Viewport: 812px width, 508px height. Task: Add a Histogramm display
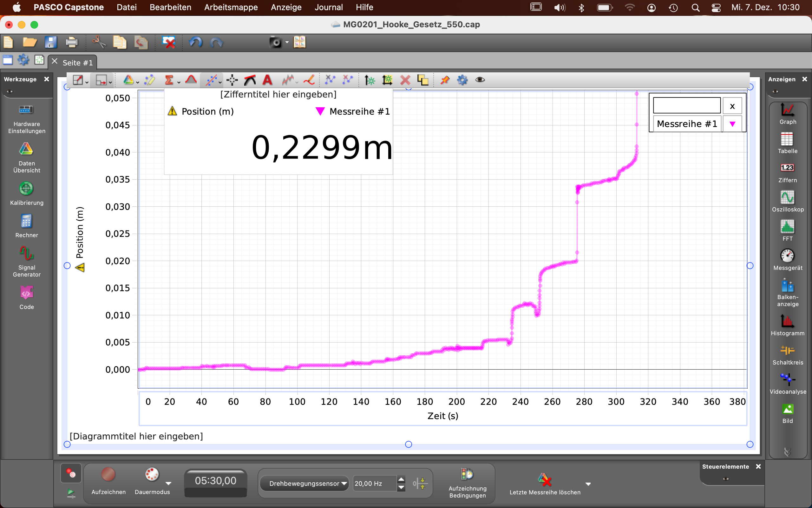[x=788, y=325]
